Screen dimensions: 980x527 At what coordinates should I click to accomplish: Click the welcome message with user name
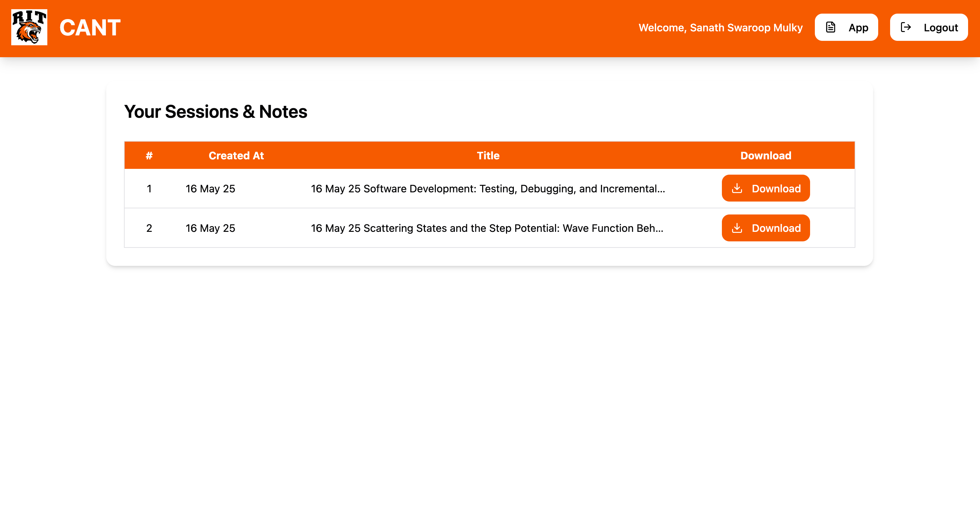[x=720, y=28]
